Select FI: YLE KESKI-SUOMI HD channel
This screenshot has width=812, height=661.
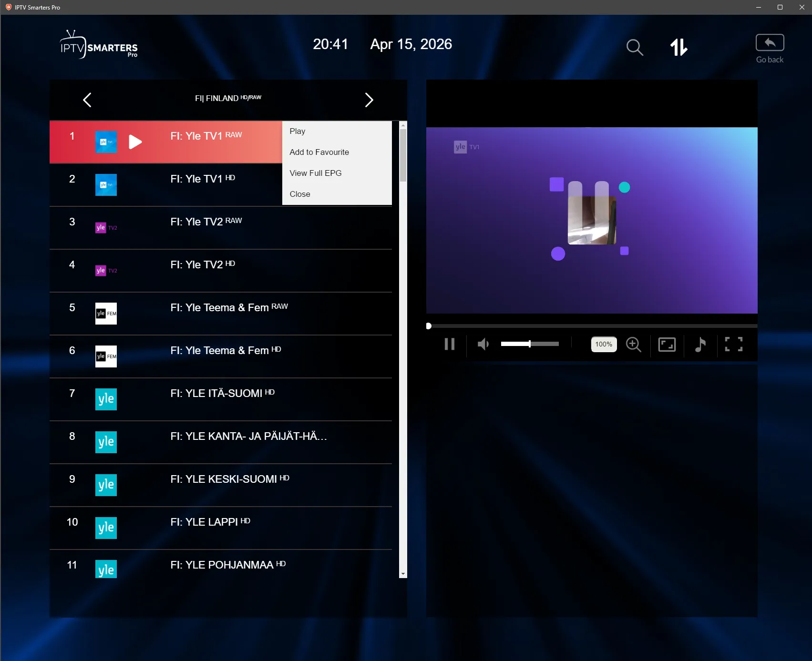click(221, 485)
